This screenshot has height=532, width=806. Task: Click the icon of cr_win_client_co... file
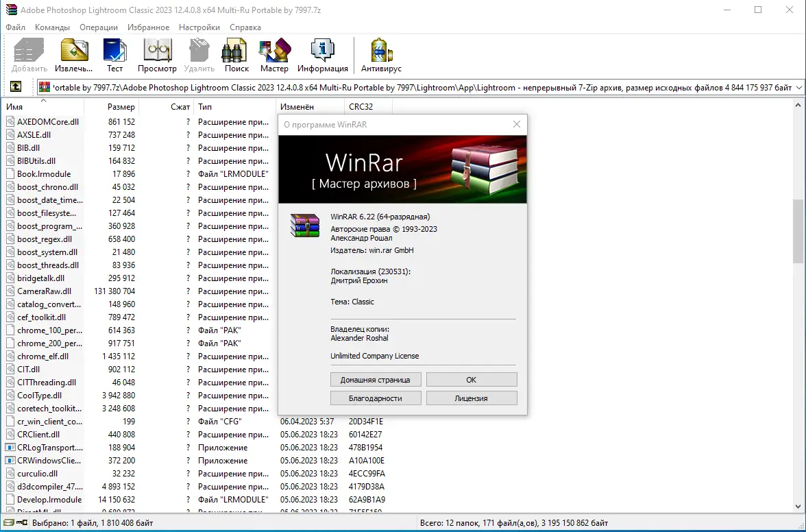coord(10,422)
